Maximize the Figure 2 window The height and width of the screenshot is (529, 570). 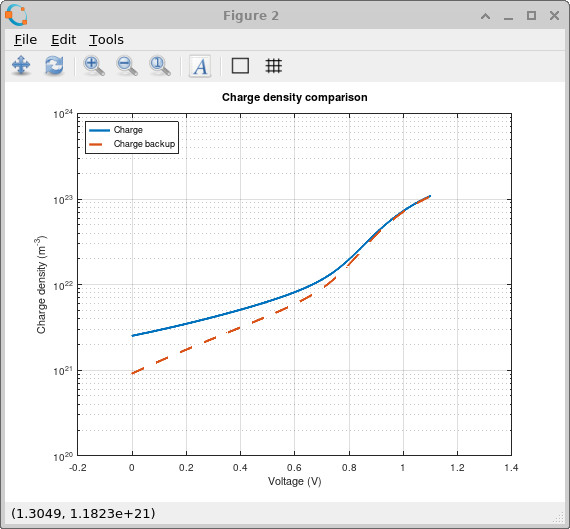point(531,16)
